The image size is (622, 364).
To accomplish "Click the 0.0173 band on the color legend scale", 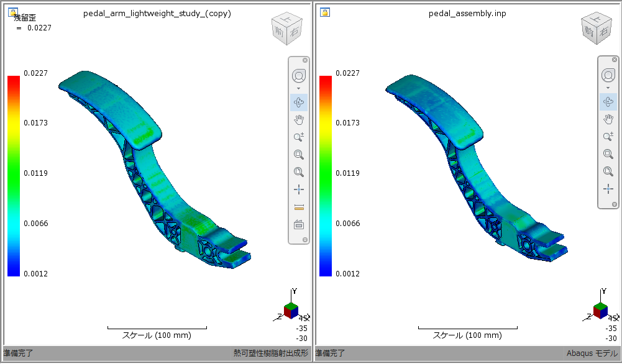I will [12, 123].
